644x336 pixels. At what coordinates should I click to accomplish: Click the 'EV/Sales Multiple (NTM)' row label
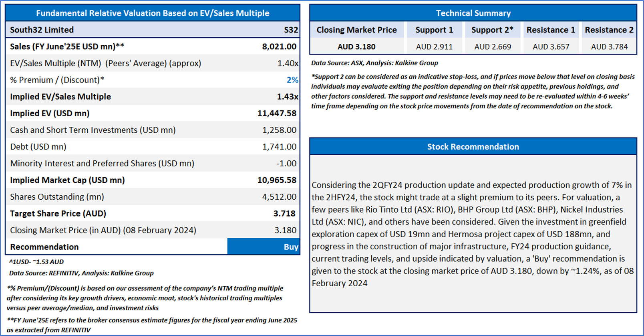point(106,63)
